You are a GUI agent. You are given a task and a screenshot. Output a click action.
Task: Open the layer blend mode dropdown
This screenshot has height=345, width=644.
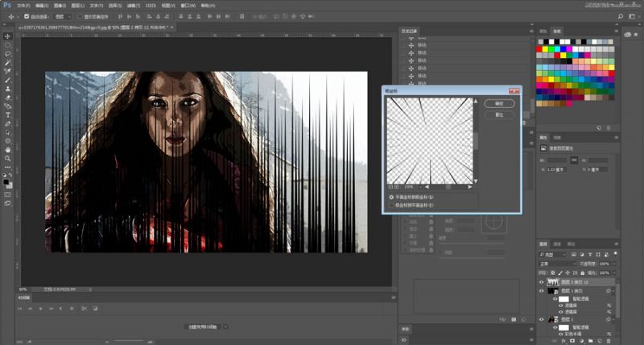[559, 263]
